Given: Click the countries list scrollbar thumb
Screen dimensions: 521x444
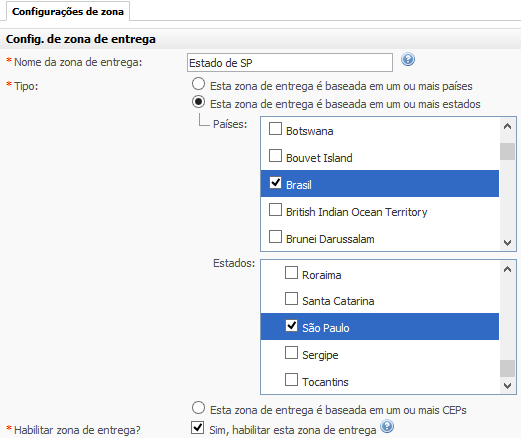Looking at the screenshot, I should 507,151.
